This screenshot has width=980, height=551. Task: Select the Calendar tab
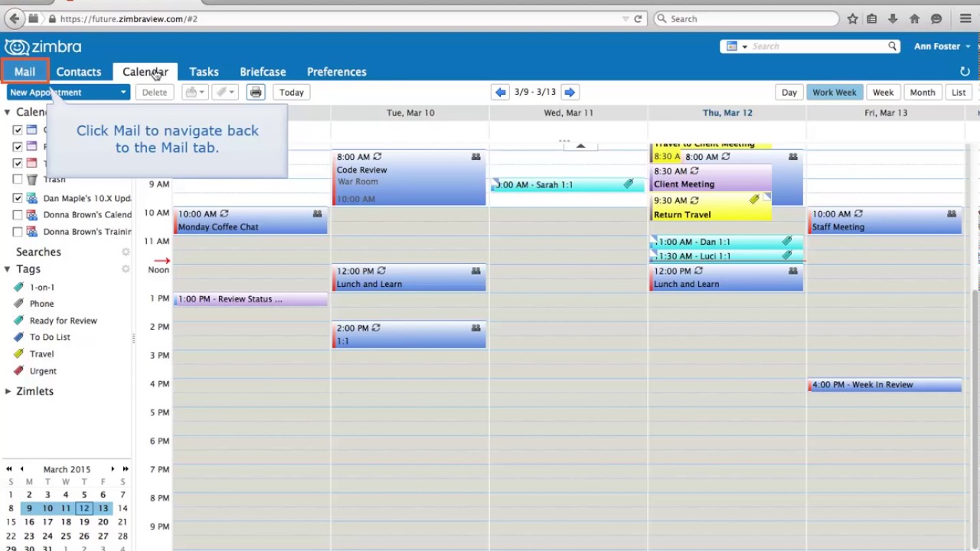coord(145,72)
